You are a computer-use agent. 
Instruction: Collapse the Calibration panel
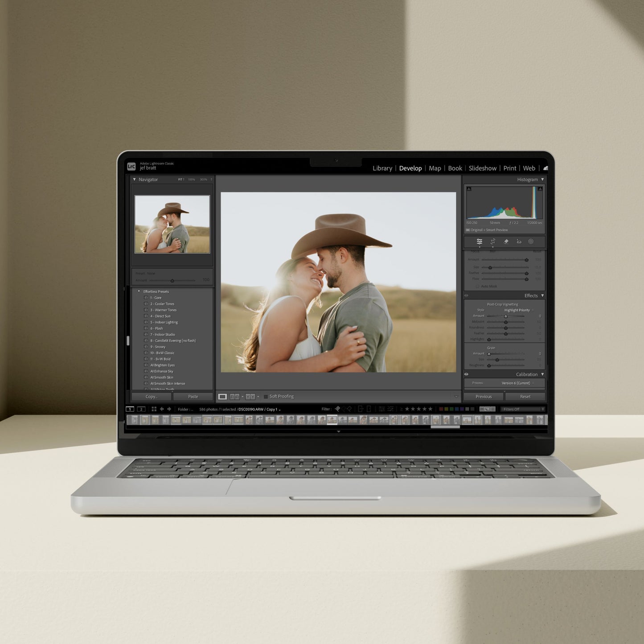click(x=542, y=374)
